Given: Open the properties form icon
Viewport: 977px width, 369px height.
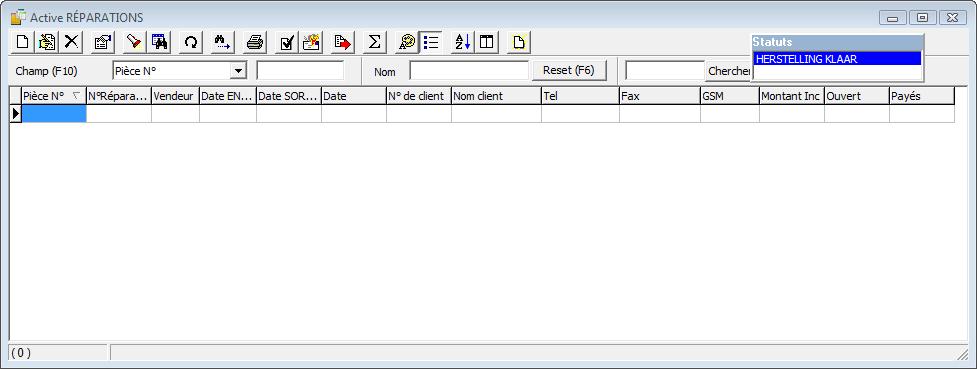Looking at the screenshot, I should click(103, 42).
